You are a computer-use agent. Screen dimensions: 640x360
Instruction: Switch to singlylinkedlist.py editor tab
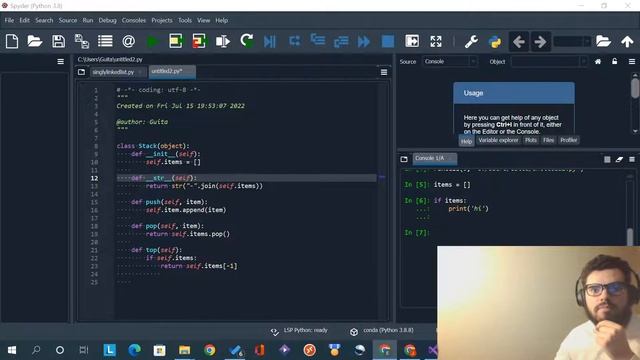click(118, 72)
